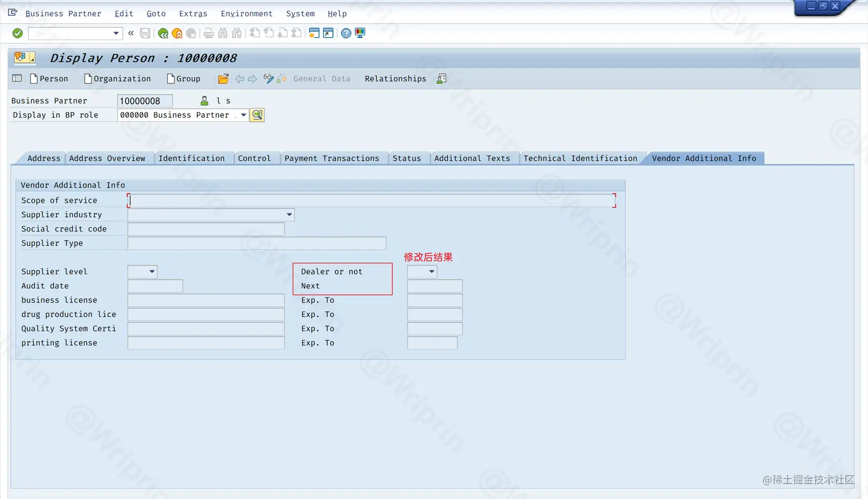Open the Extras menu
This screenshot has height=499, width=868.
click(193, 14)
